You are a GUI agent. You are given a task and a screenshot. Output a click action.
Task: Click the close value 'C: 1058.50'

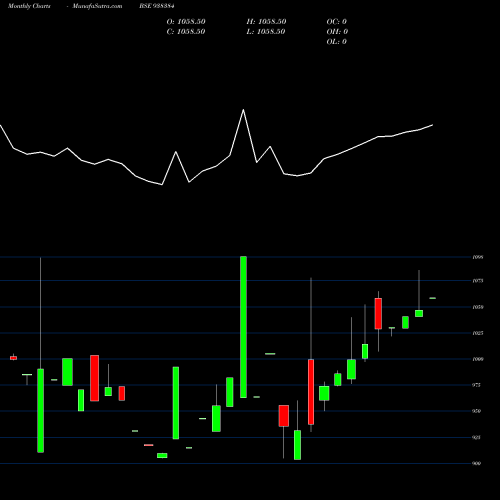tap(186, 32)
